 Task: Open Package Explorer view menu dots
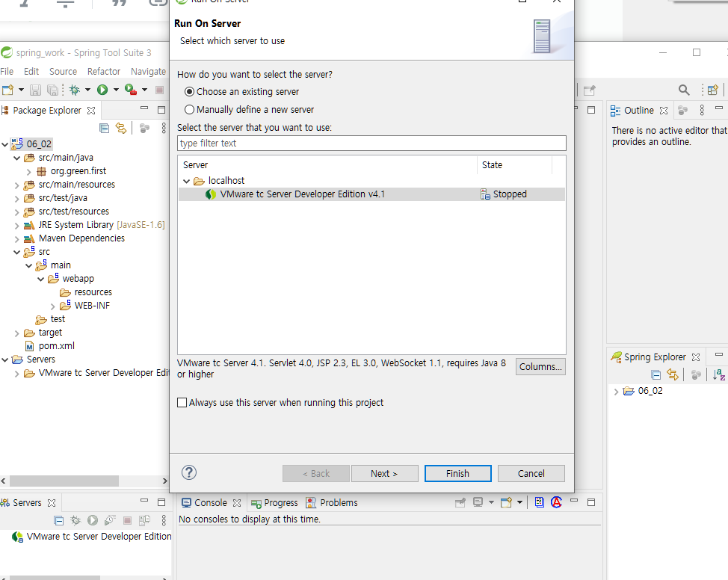pyautogui.click(x=164, y=128)
